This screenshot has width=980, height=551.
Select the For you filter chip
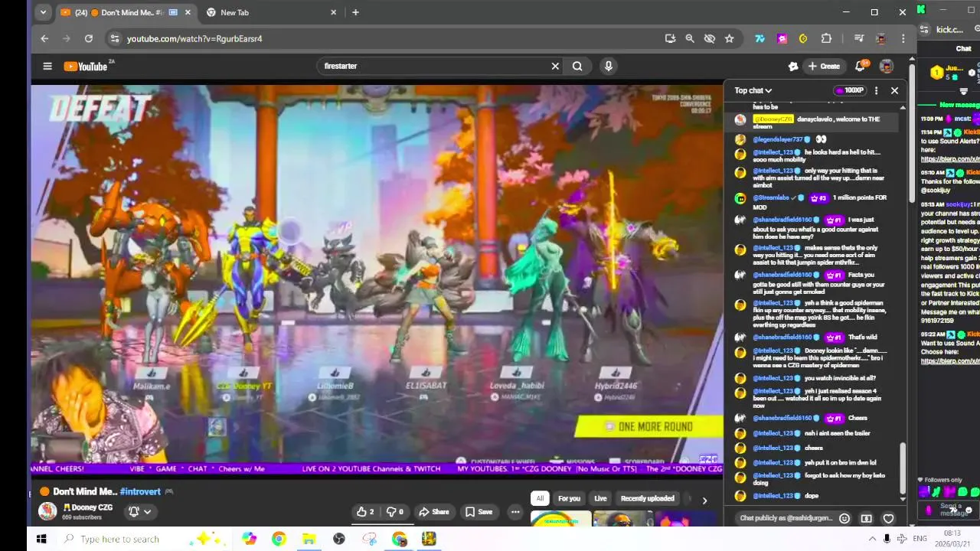[569, 498]
